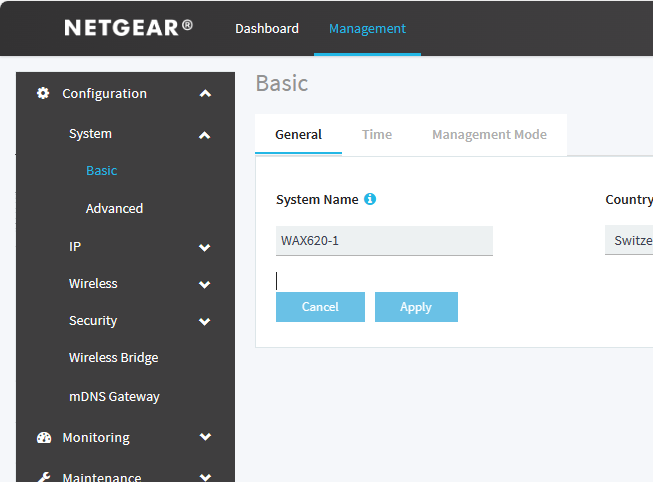The height and width of the screenshot is (482, 653).
Task: Select the Management Mode tab
Action: [489, 134]
